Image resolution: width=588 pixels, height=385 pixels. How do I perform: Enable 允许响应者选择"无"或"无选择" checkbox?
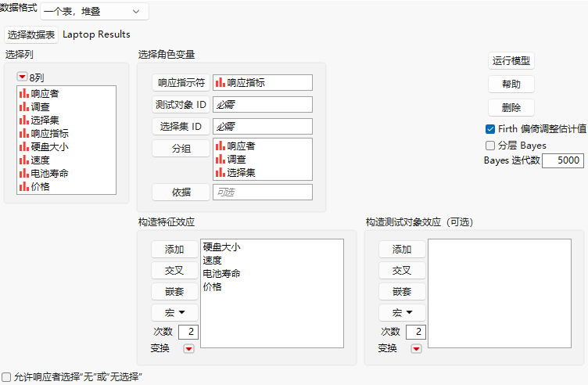click(x=6, y=377)
